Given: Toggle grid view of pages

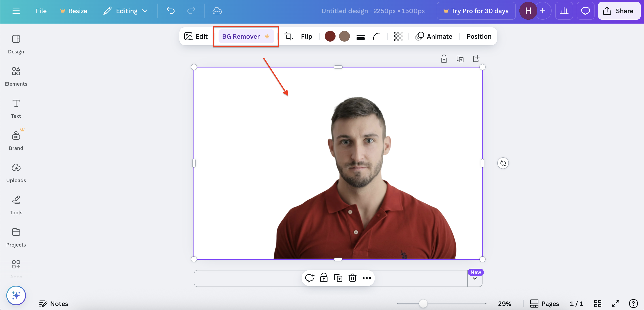Looking at the screenshot, I should coord(597,304).
